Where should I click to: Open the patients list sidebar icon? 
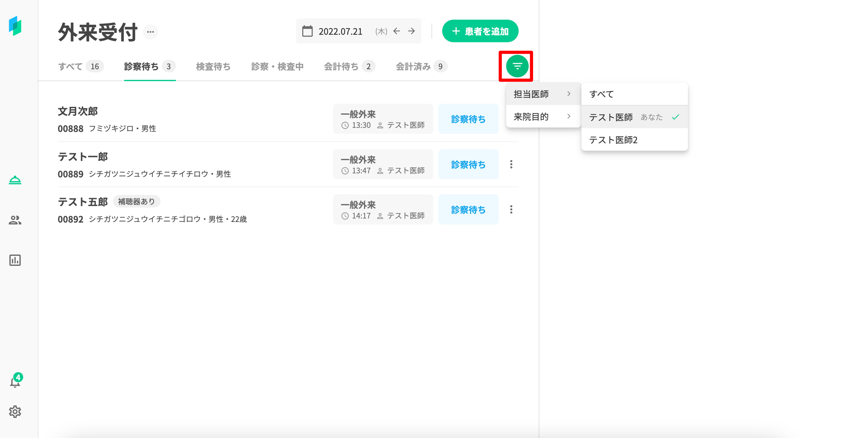click(15, 220)
